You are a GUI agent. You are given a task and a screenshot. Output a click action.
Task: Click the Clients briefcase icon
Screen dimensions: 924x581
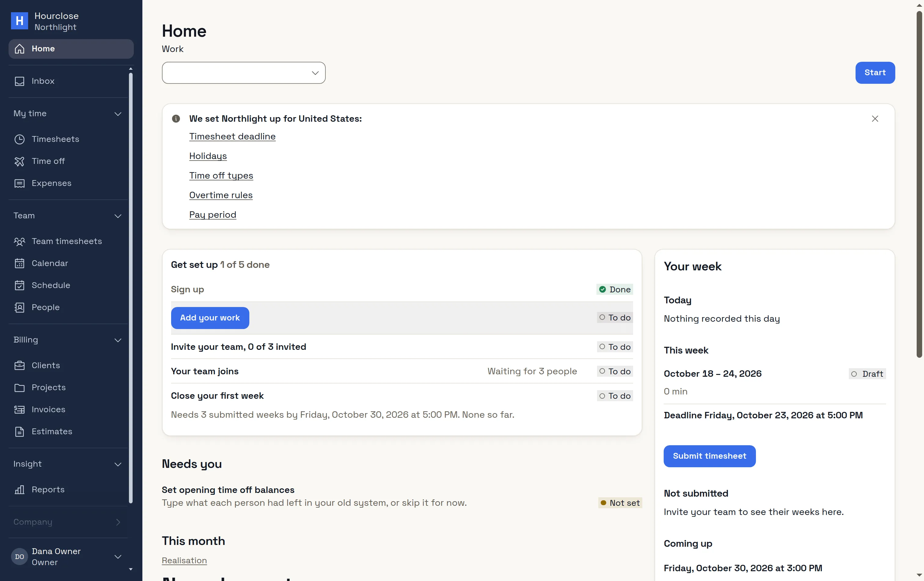click(19, 366)
